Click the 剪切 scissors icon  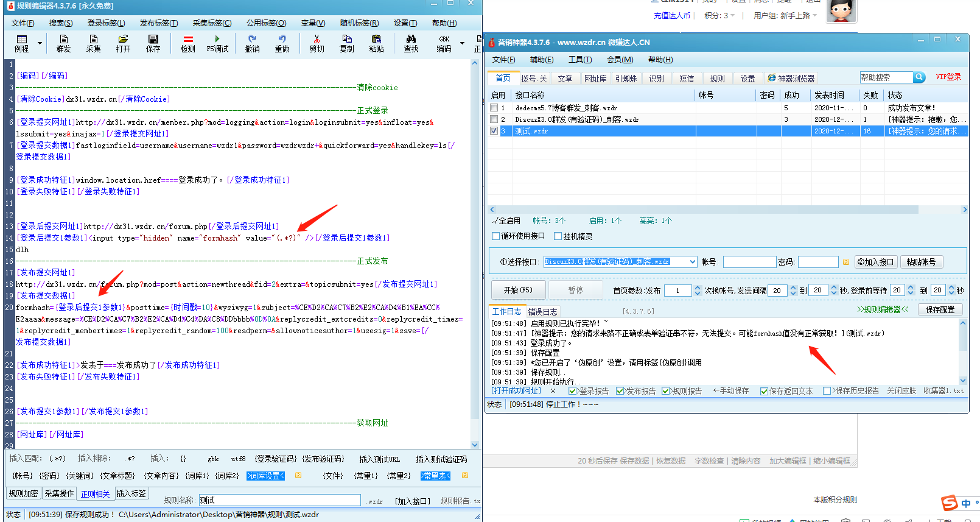pos(317,43)
